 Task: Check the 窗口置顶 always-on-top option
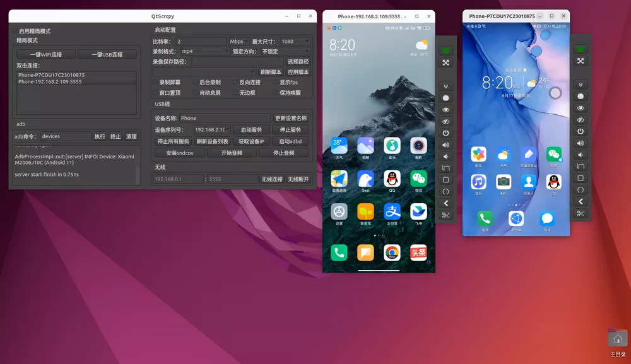click(x=155, y=93)
